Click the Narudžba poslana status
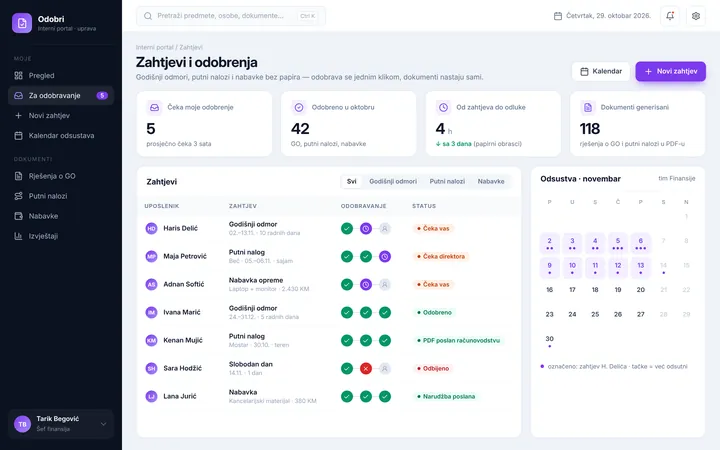Screen dimensions: 720x450 pos(446,396)
